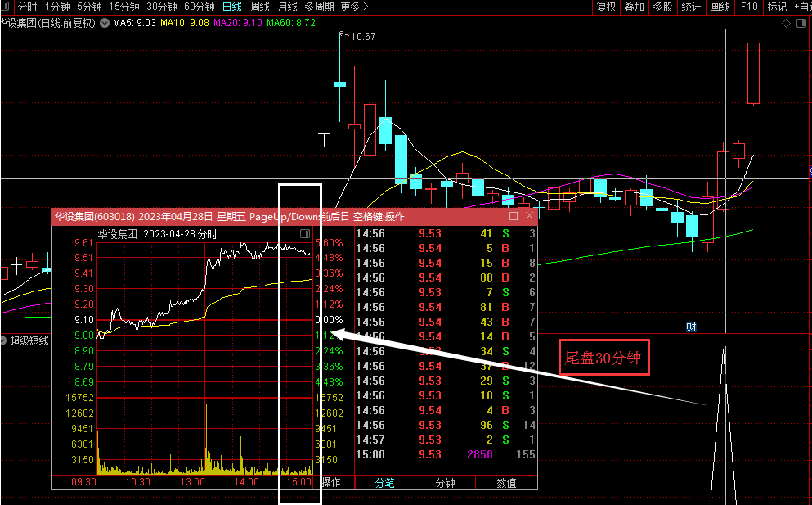The width and height of the screenshot is (812, 505).
Task: Select the 周线 weekly period
Action: tap(260, 7)
